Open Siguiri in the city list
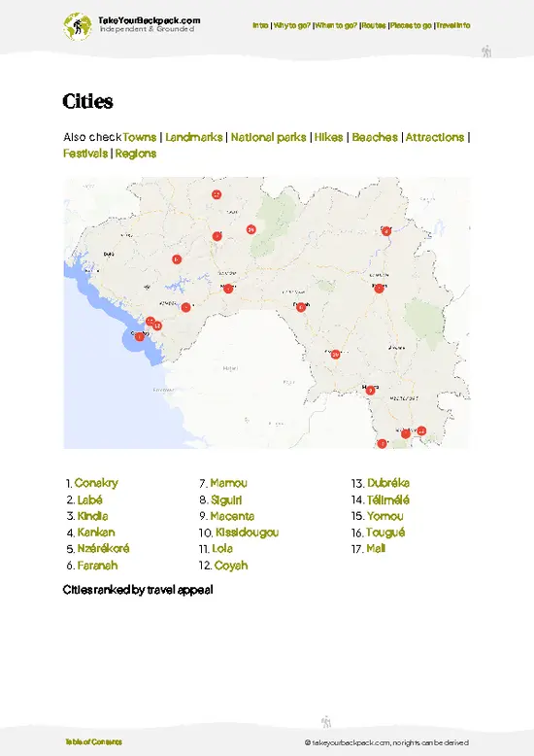The height and width of the screenshot is (756, 534). point(226,500)
